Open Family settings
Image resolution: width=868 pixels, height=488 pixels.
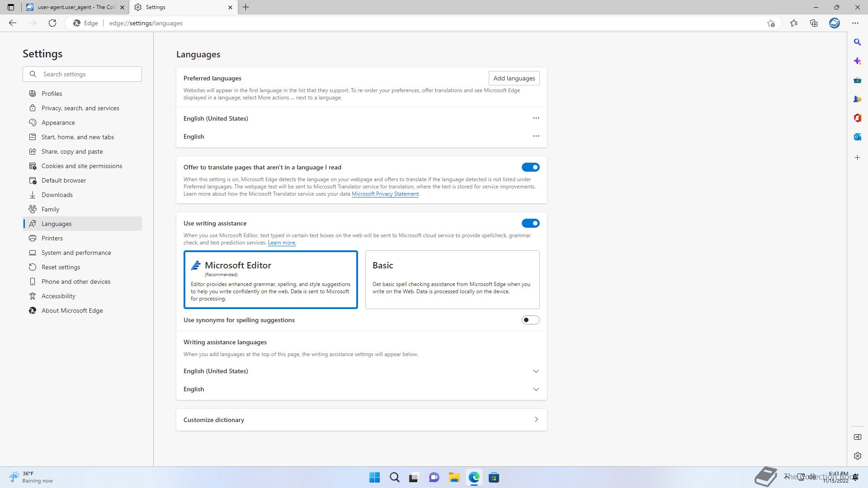click(x=82, y=209)
